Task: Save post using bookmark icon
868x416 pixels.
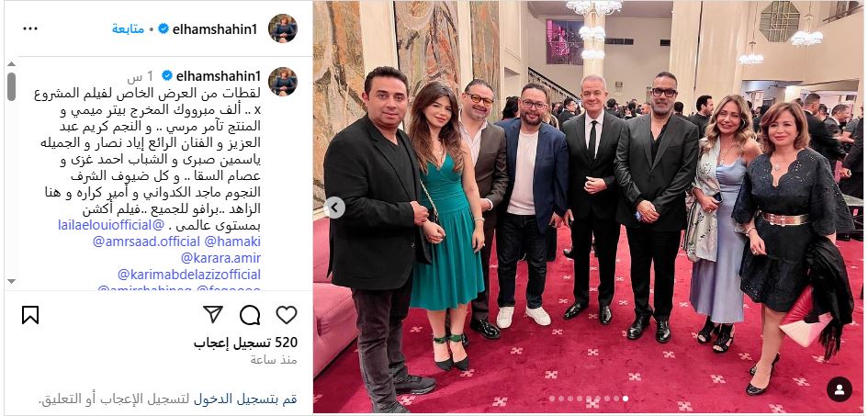Action: (30, 315)
